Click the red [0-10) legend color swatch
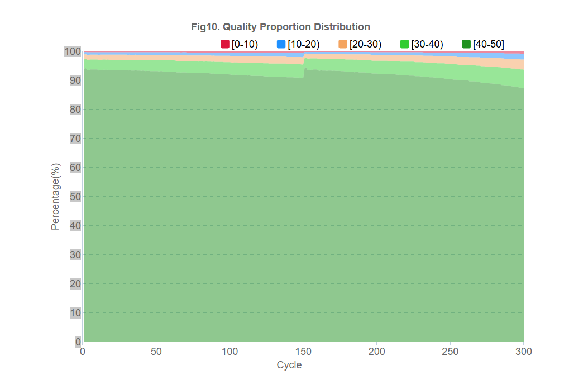The image size is (588, 384). tap(226, 44)
